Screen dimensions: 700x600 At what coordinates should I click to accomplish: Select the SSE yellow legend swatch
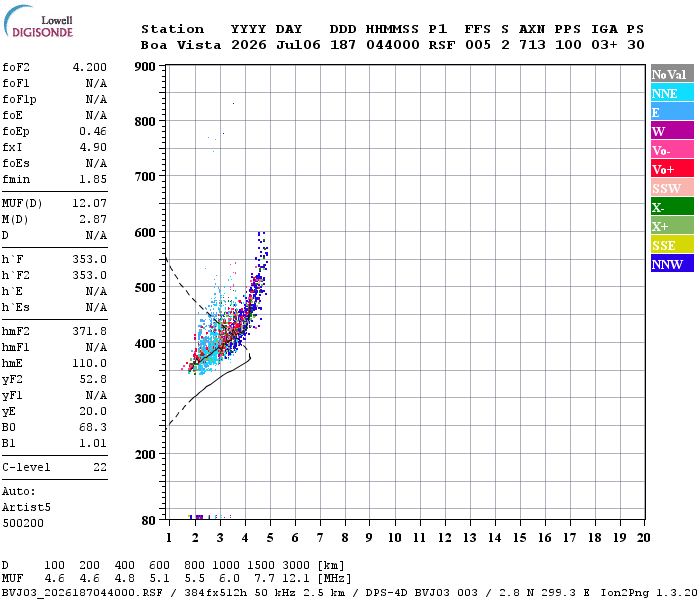point(672,245)
